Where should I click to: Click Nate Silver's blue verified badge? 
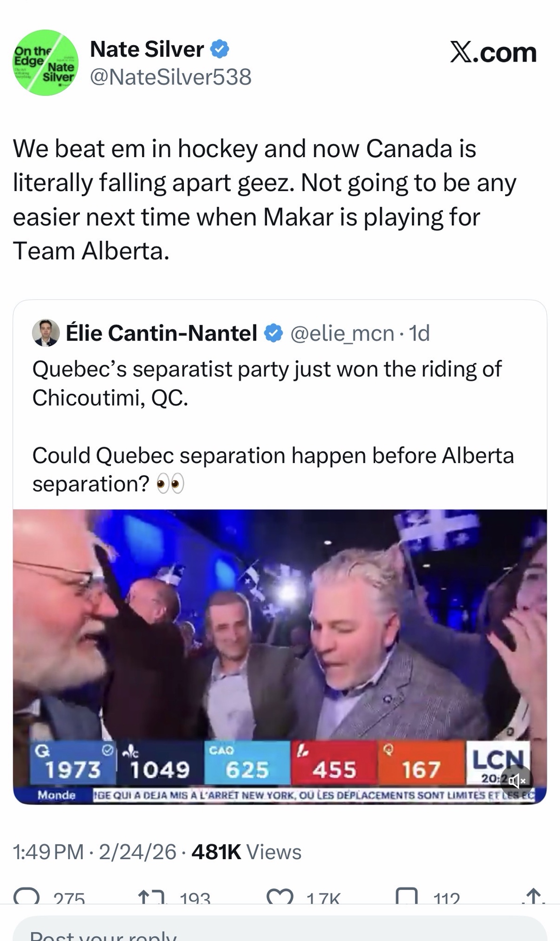[219, 49]
